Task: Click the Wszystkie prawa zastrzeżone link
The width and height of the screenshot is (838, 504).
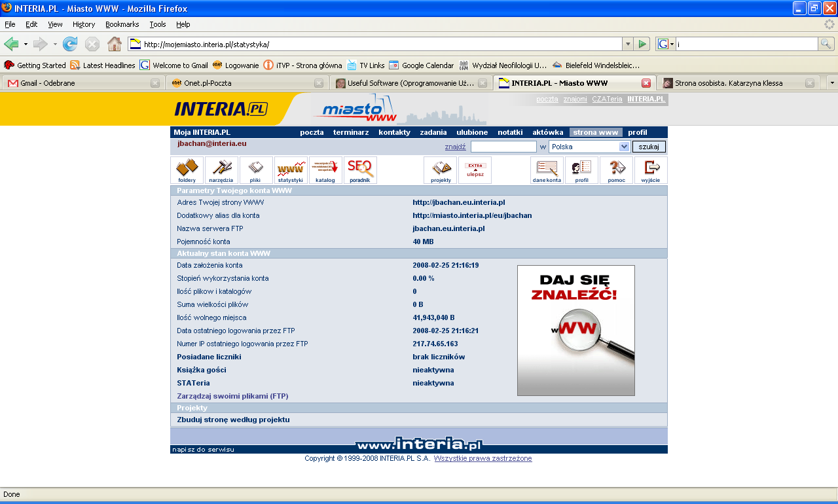Action: coord(483,458)
